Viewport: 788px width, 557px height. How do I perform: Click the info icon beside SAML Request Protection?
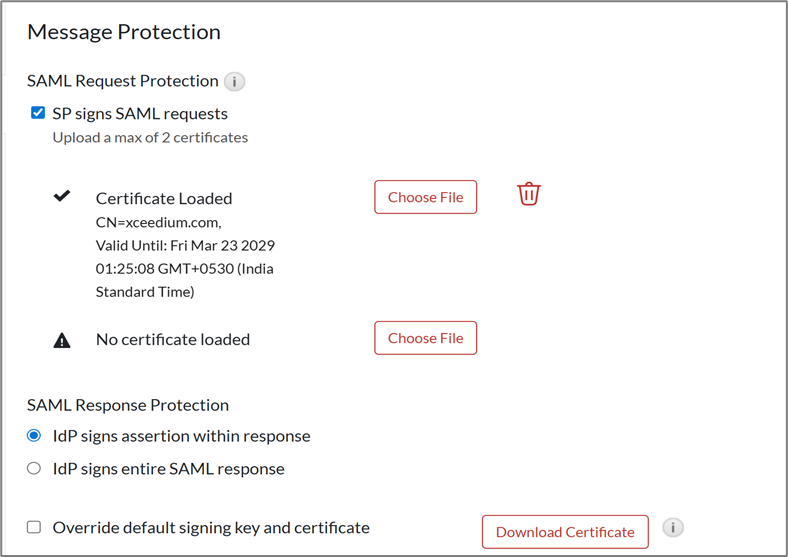click(x=234, y=82)
